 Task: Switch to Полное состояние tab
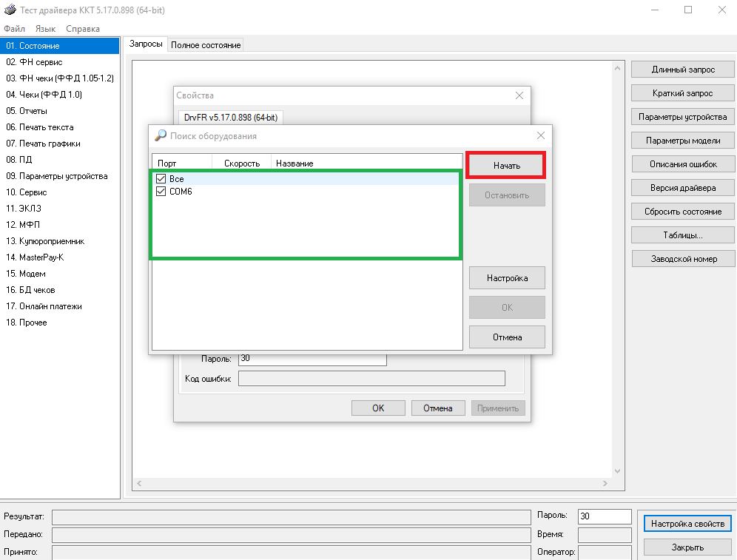tap(206, 45)
